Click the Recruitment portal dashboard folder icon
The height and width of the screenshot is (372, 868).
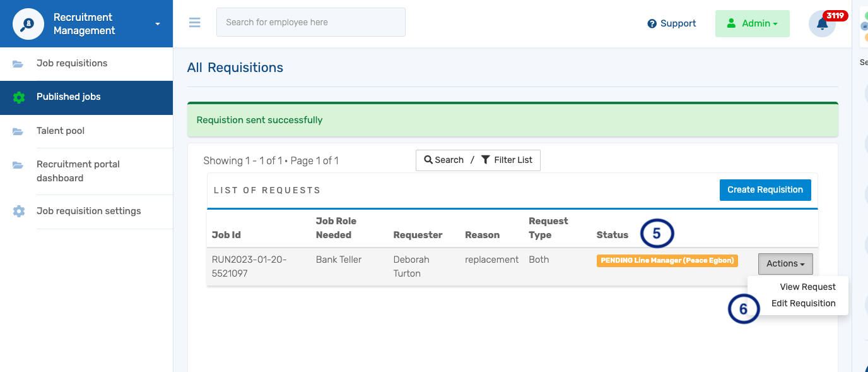(18, 164)
